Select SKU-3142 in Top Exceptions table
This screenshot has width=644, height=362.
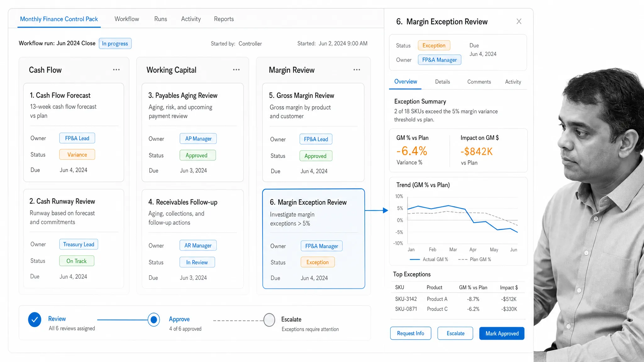tap(406, 299)
